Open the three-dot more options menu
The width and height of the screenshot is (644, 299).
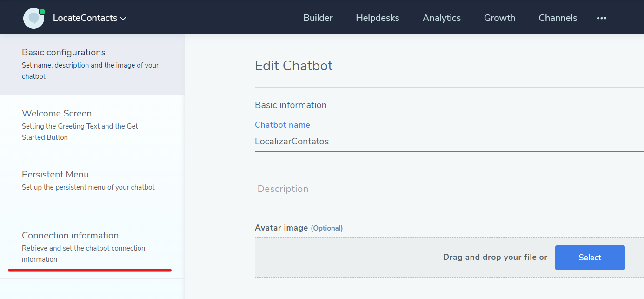[601, 18]
